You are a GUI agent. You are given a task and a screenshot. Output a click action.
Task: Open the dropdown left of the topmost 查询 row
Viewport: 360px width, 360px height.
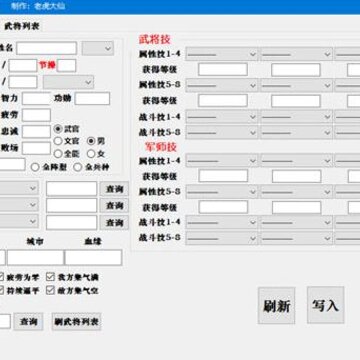pyautogui.click(x=19, y=188)
